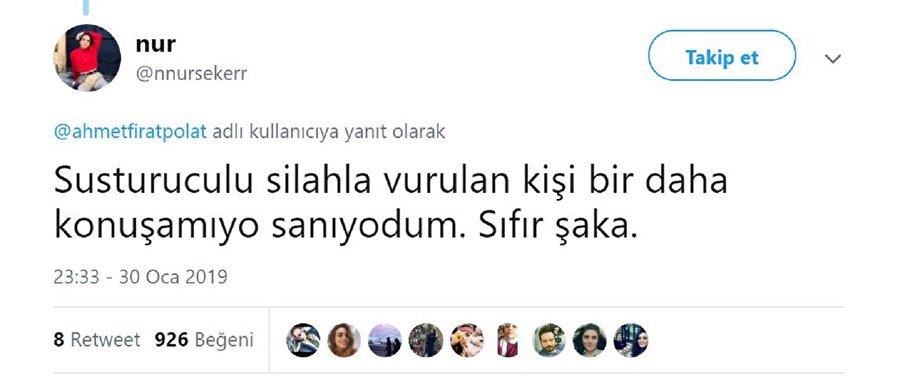
Task: Open sixth liker avatar, non-circular red outfit
Action: (507, 340)
